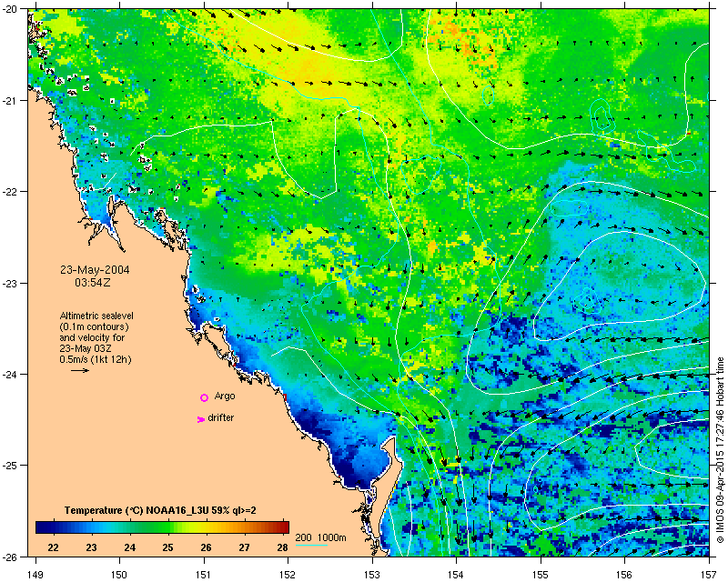Image resolution: width=728 pixels, height=582 pixels.
Task: Click the 'Argo' legend label
Action: point(225,396)
